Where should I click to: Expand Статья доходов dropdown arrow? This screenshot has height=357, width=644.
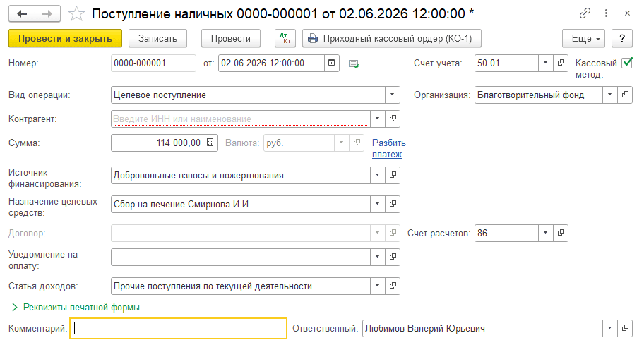378,286
